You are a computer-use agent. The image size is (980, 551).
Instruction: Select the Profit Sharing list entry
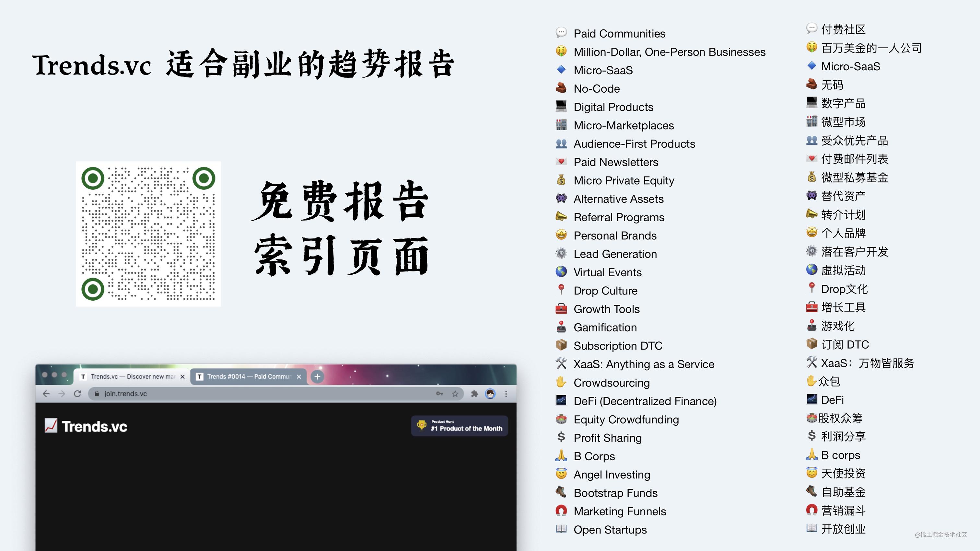(608, 438)
